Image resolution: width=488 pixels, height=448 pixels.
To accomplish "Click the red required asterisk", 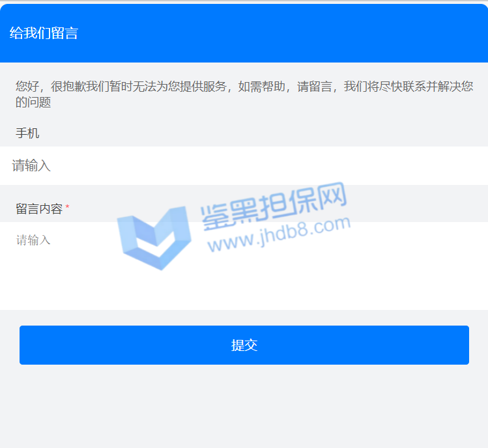I will 67,209.
